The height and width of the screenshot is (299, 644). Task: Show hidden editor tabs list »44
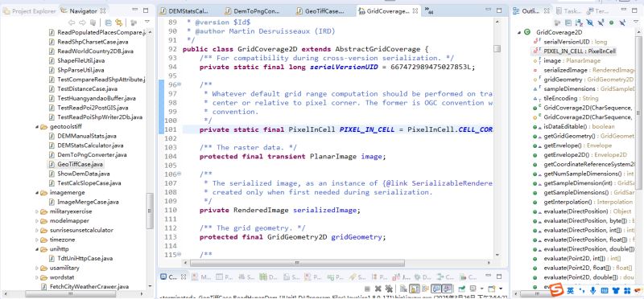(429, 11)
